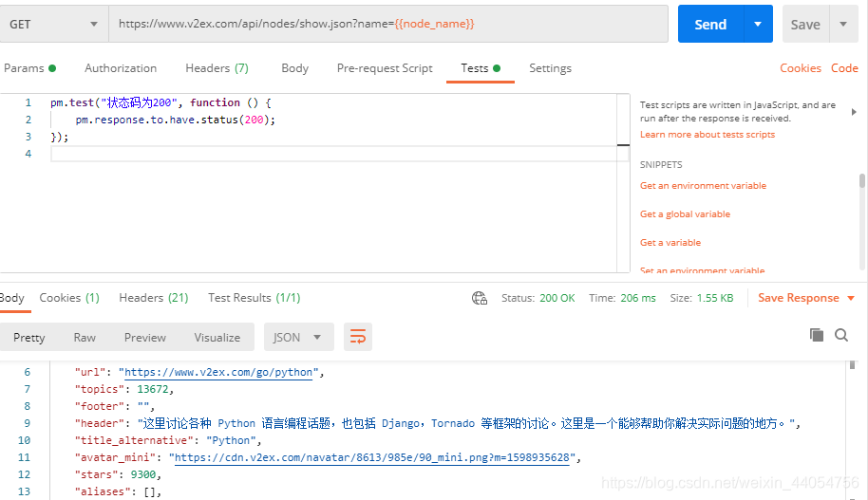
Task: Insert the Get an environment variable snippet
Action: [x=703, y=186]
